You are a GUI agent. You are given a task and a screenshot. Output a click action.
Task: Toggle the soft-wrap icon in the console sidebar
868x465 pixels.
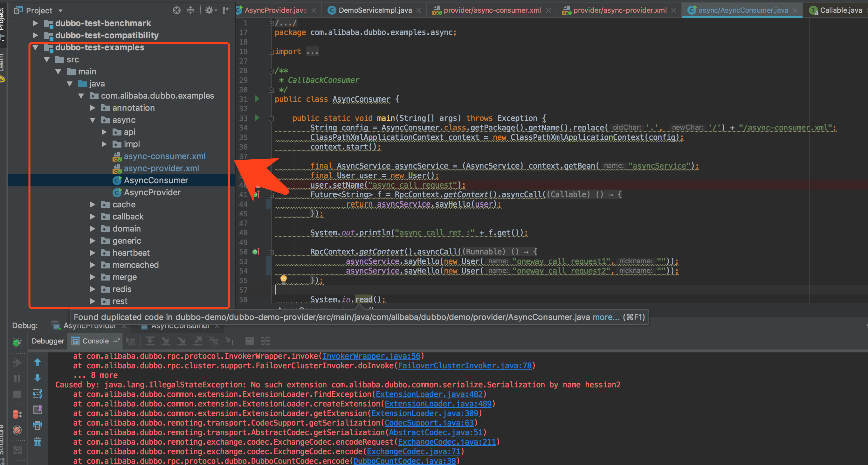(x=38, y=393)
